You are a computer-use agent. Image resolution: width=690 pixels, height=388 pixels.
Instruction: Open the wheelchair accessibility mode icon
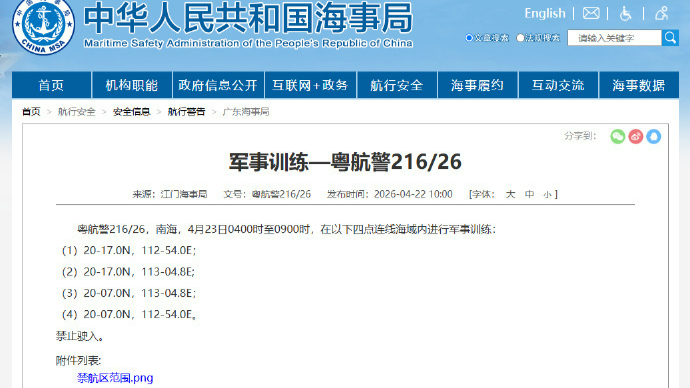(x=625, y=14)
